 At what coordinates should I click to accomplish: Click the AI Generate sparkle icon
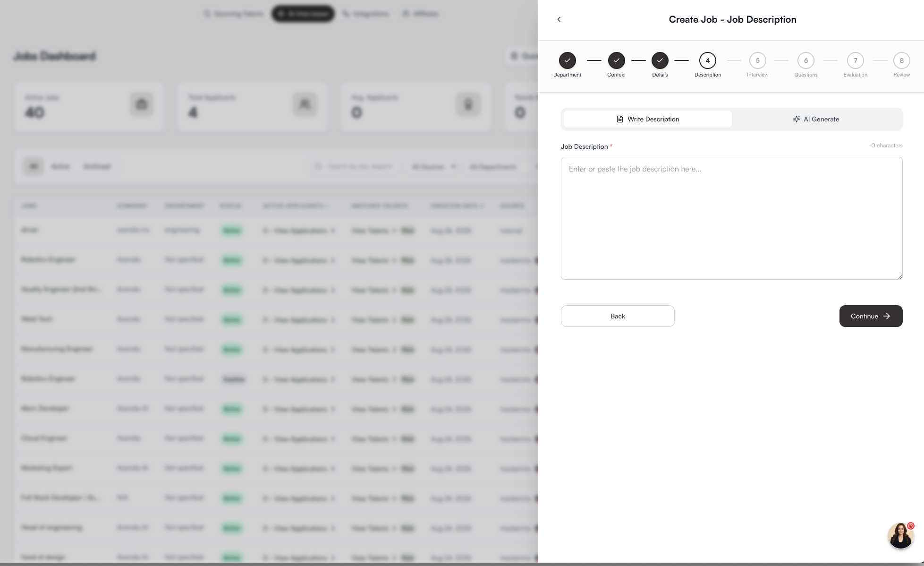tap(796, 119)
